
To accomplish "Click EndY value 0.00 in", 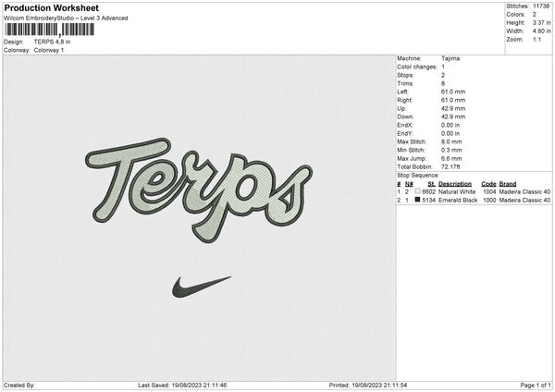I will click(450, 133).
